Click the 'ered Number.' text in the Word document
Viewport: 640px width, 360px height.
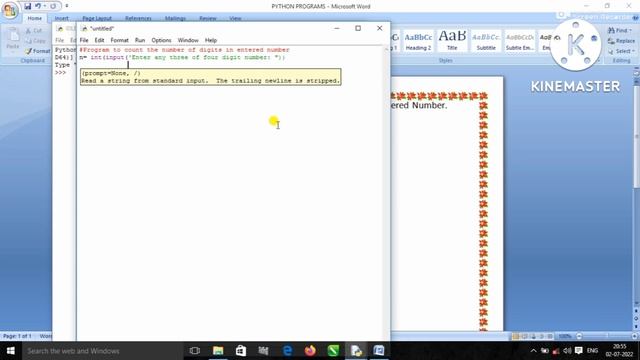(419, 105)
